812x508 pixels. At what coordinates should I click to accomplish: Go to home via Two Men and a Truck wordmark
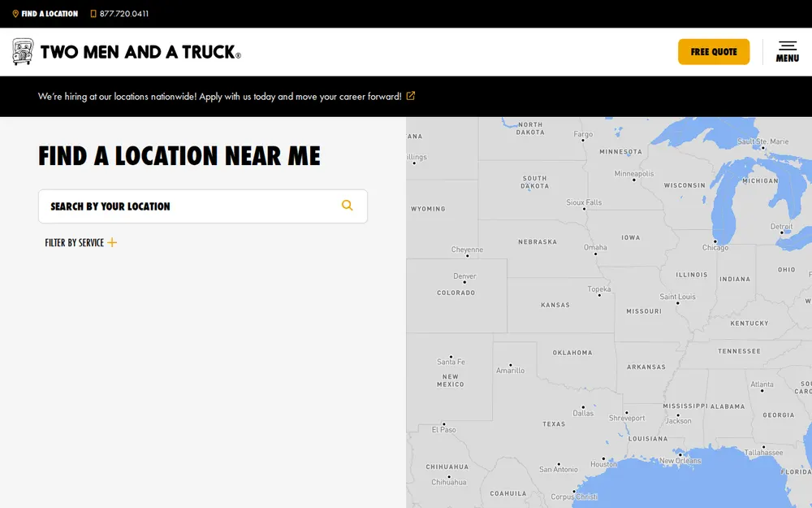pos(140,52)
